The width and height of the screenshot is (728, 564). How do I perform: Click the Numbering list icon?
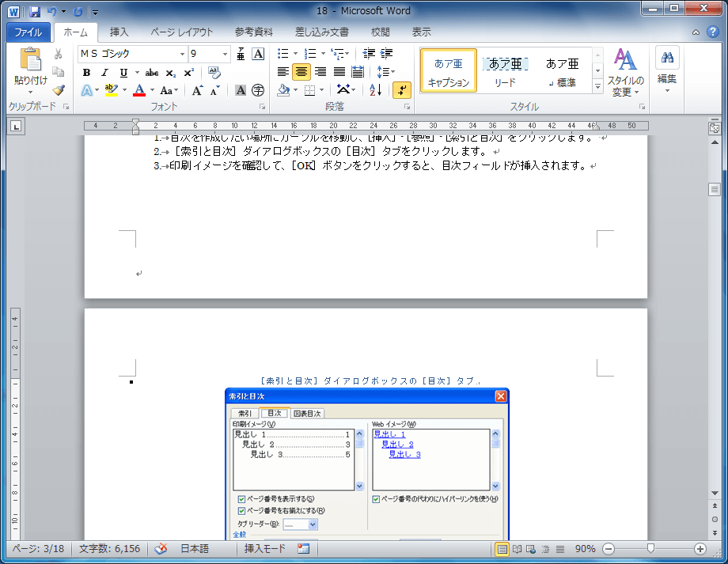[x=310, y=54]
